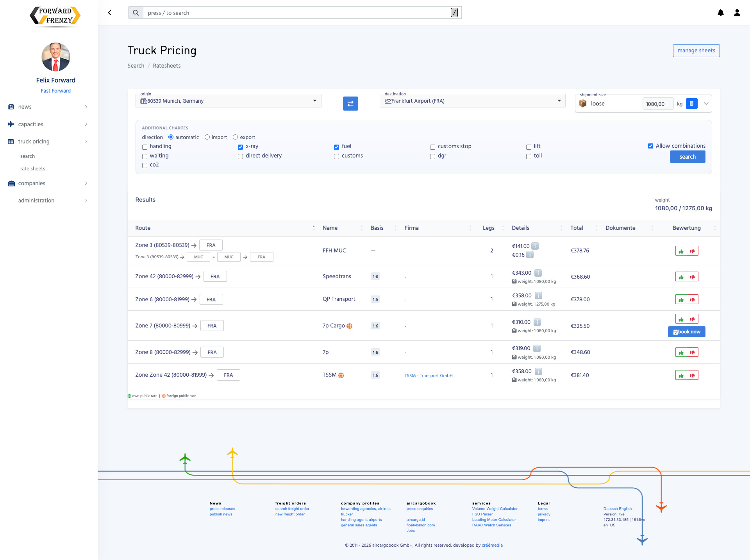Click the magnifier search icon in top bar
Image resolution: width=750 pixels, height=560 pixels.
[136, 13]
